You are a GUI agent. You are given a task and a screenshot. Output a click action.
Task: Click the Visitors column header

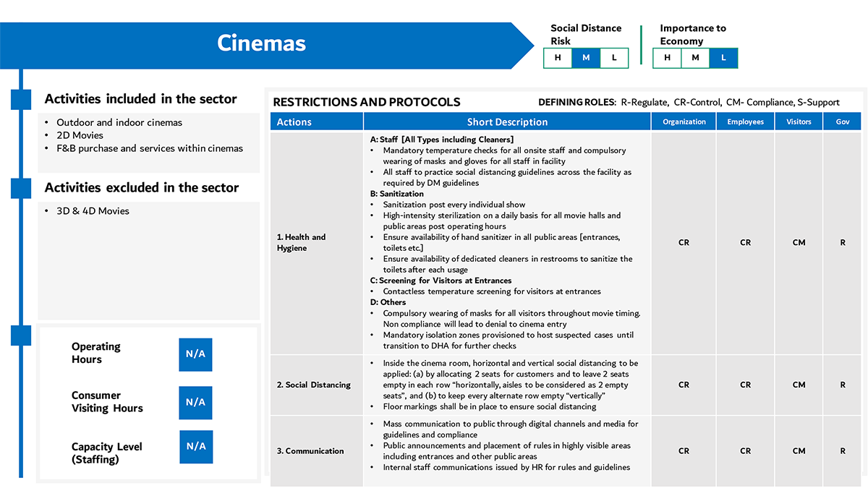(x=799, y=121)
